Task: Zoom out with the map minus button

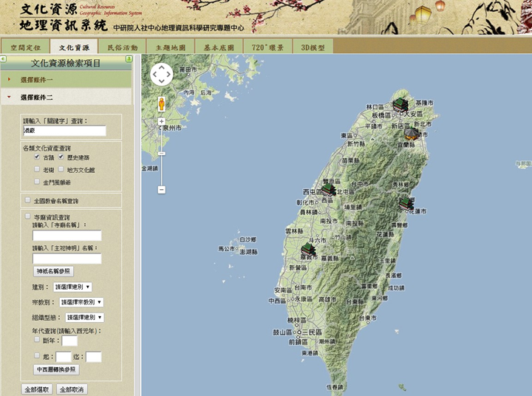Action: click(x=162, y=190)
